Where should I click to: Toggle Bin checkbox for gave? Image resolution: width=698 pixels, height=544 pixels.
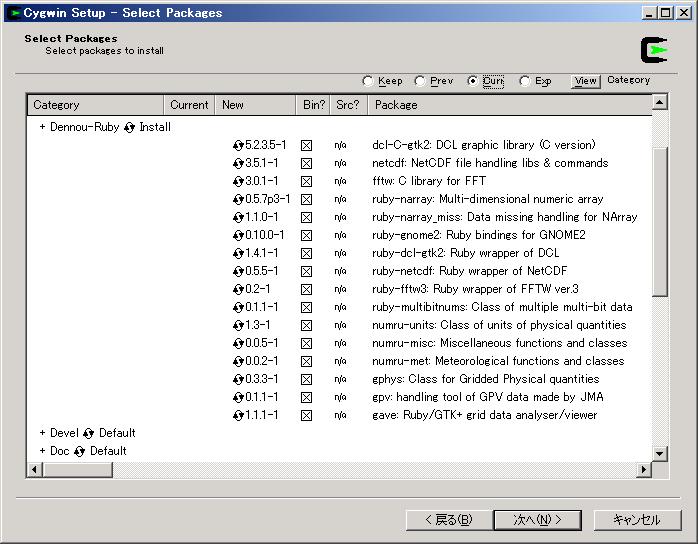pyautogui.click(x=306, y=415)
